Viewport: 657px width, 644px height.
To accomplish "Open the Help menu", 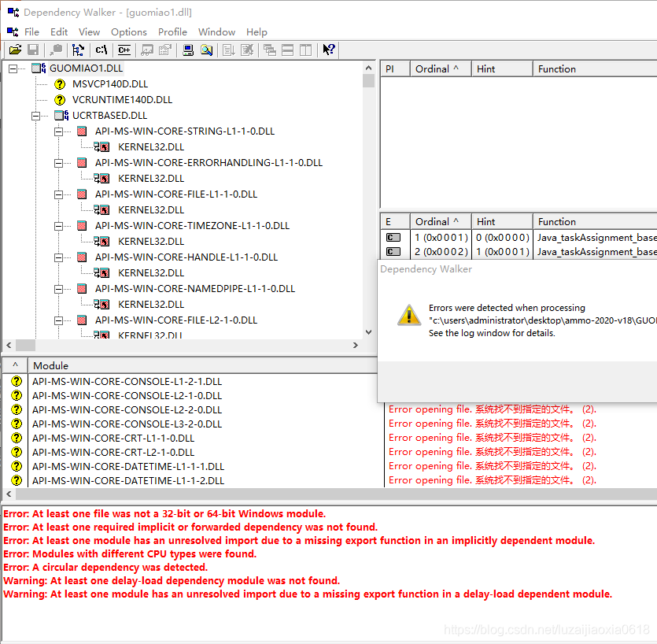I will coord(257,31).
